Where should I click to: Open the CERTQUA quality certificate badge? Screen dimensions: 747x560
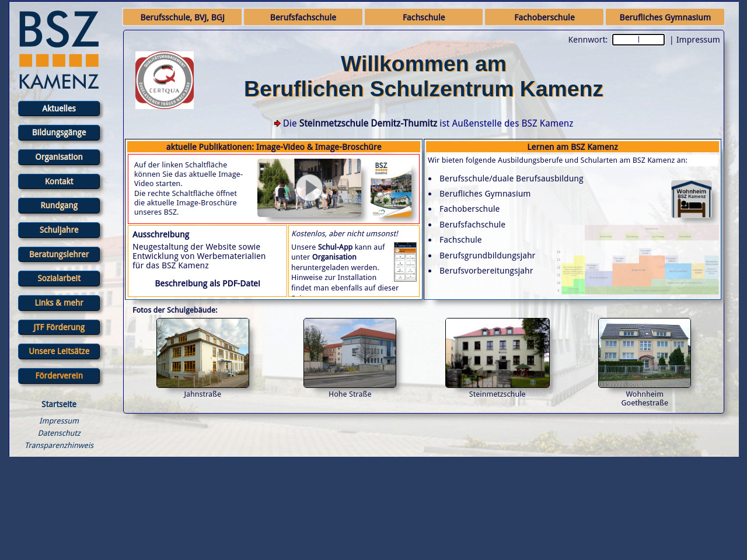tap(165, 80)
